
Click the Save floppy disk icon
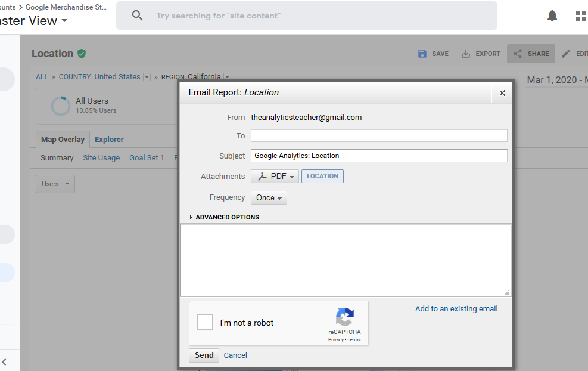422,54
